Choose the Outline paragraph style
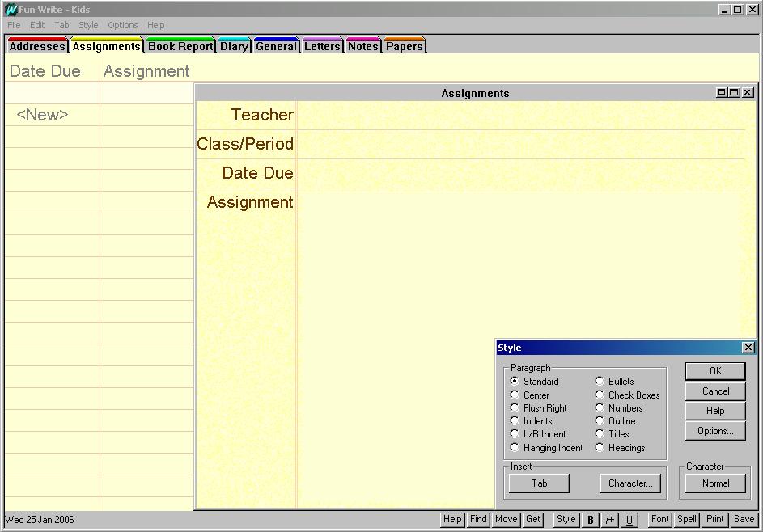 pos(600,420)
